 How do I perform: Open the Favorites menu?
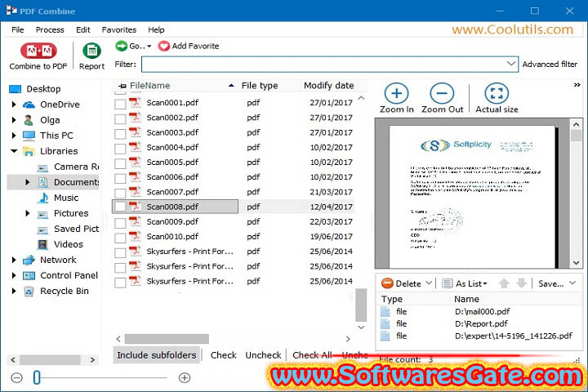click(119, 29)
